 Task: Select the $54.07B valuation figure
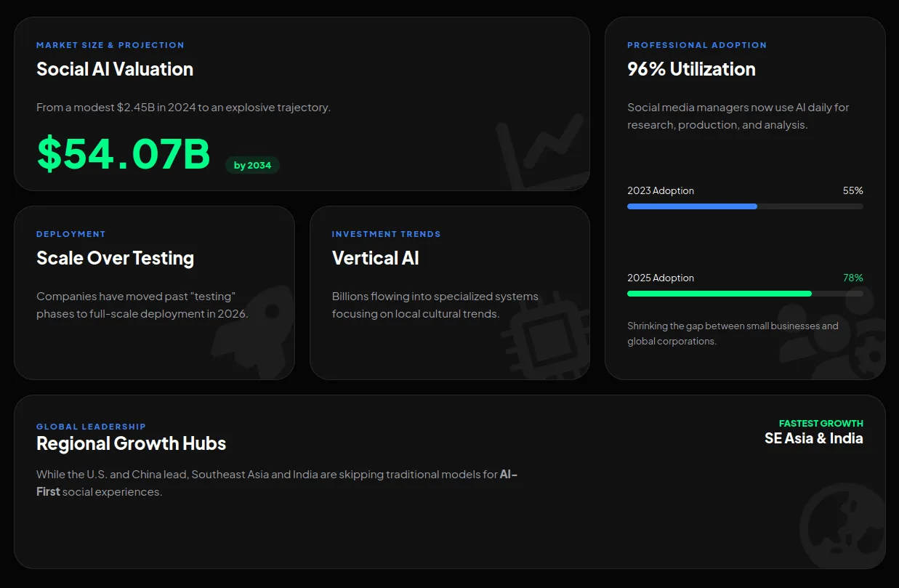click(124, 154)
